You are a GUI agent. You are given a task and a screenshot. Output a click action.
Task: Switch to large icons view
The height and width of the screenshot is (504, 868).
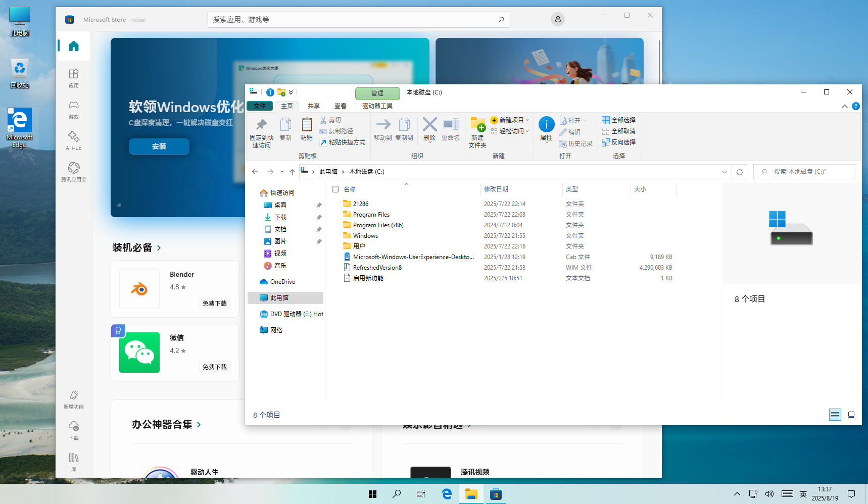851,415
